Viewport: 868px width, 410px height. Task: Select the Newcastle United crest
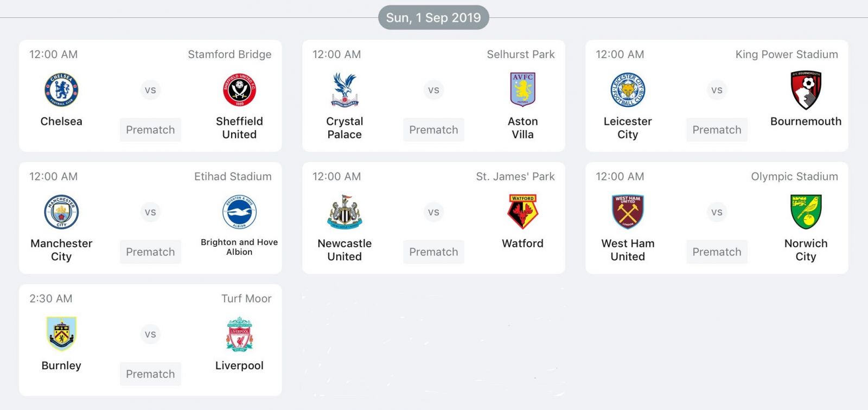pyautogui.click(x=344, y=212)
